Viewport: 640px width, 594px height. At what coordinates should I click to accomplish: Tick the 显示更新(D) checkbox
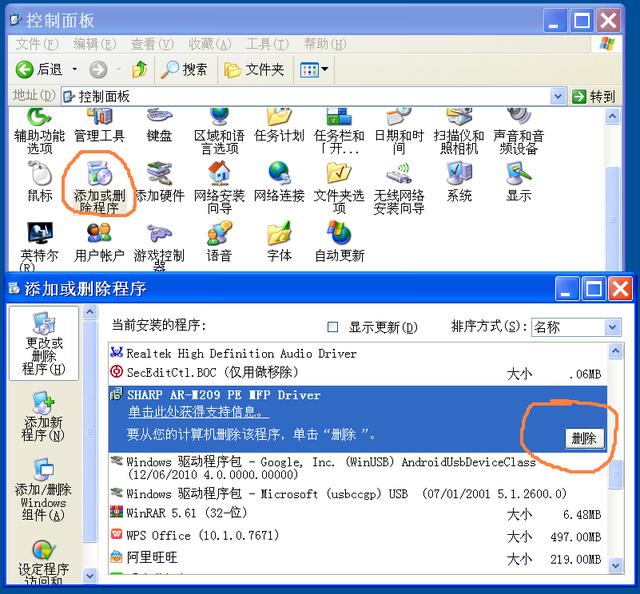(333, 327)
